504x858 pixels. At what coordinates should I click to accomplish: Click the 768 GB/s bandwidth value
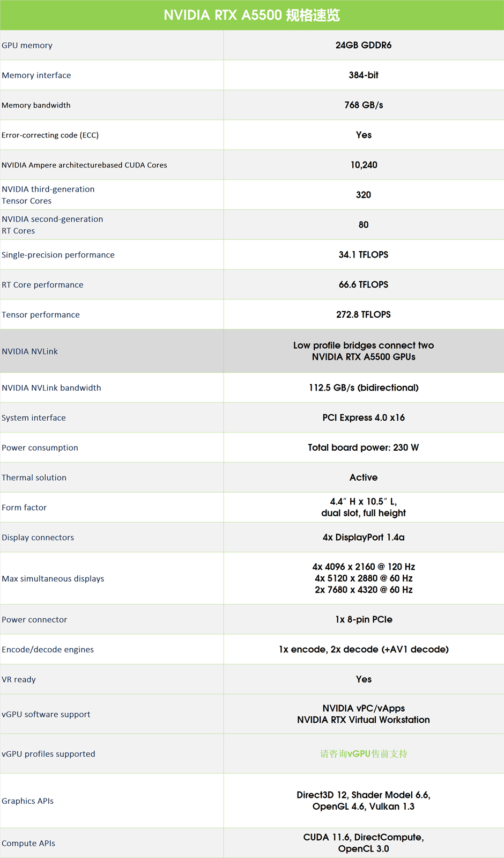coord(364,105)
